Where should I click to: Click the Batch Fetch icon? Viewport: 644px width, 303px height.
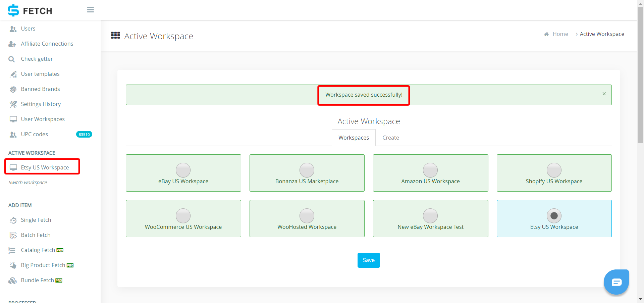13,235
